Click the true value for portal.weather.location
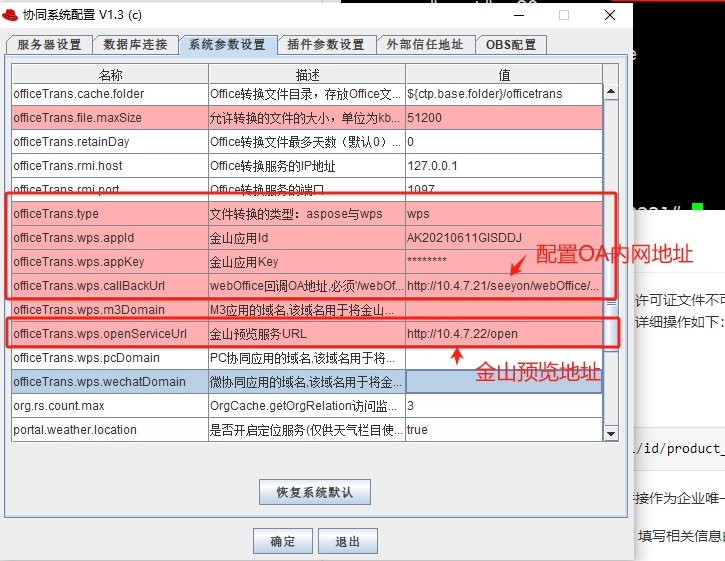 (x=504, y=430)
